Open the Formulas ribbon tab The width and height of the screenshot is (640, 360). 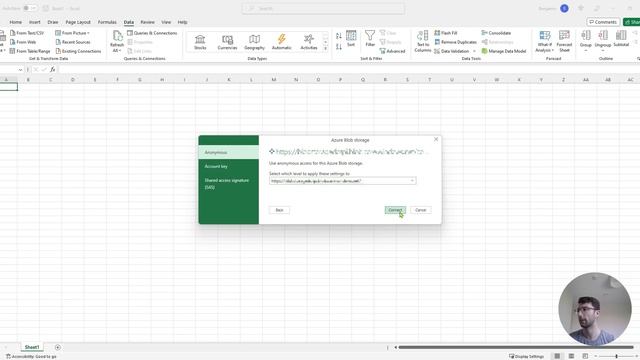(x=107, y=22)
